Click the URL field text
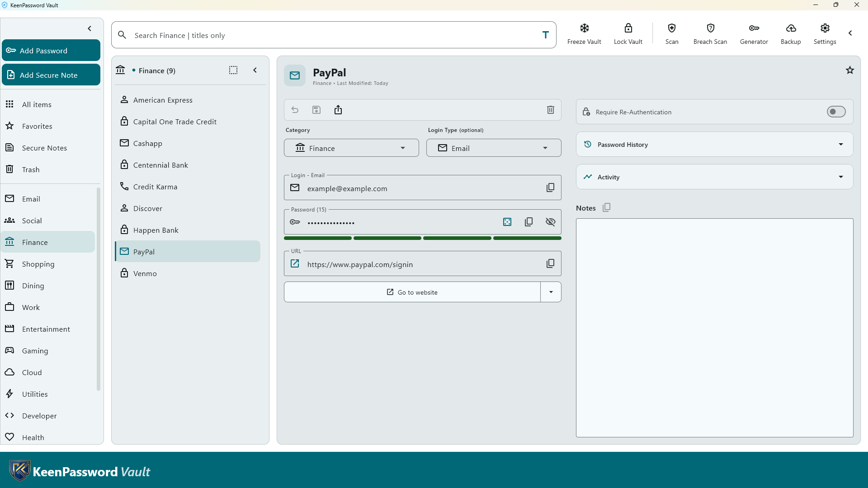 pyautogui.click(x=360, y=264)
